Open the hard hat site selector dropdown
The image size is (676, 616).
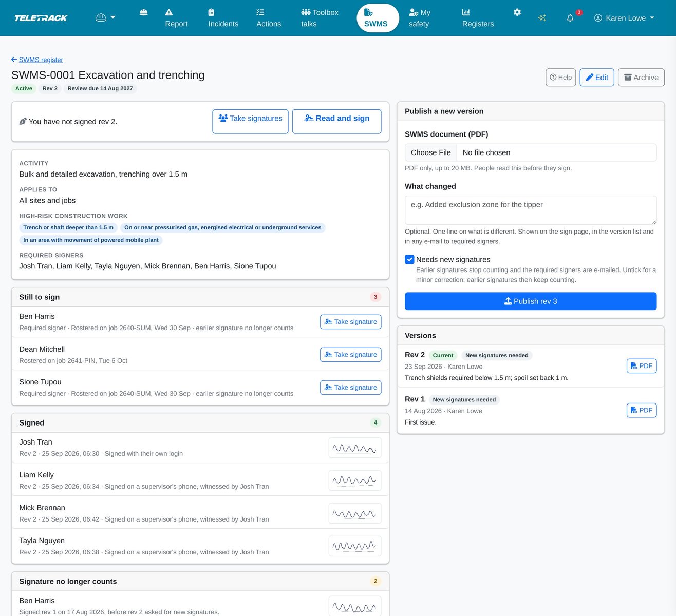105,17
